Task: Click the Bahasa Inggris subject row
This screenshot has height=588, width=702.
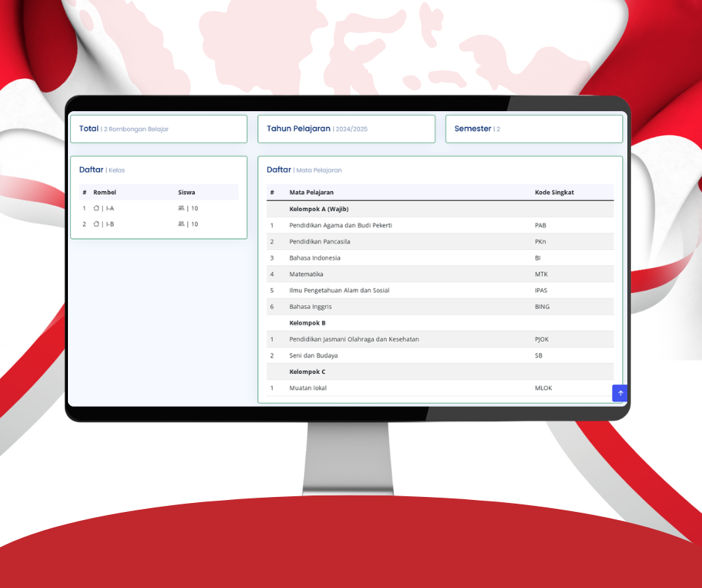Action: click(x=311, y=307)
